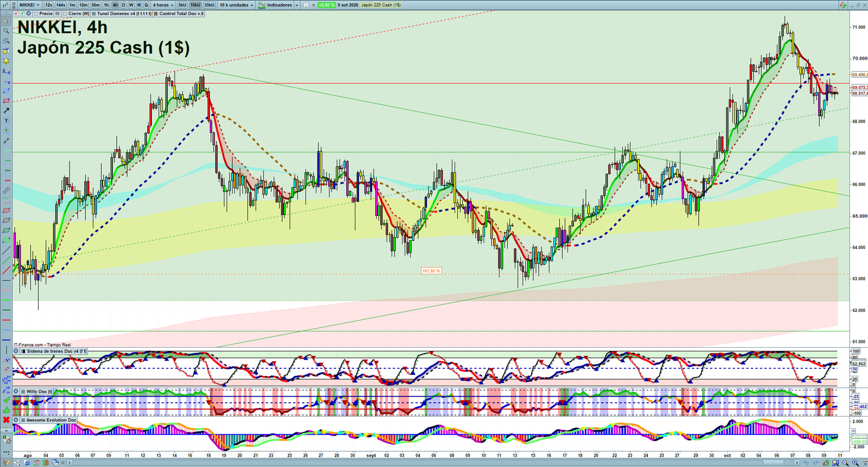Toggle the Cierre (W) checkbox
868x467 pixels.
pyautogui.click(x=65, y=14)
